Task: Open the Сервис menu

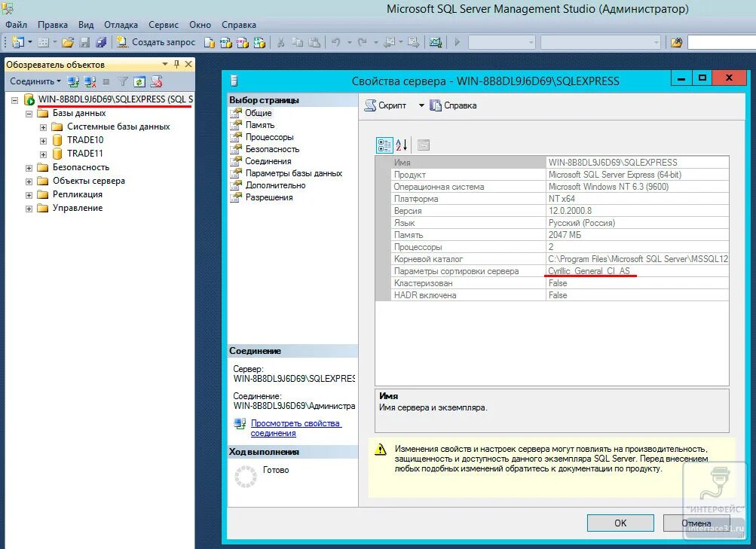Action: tap(164, 25)
